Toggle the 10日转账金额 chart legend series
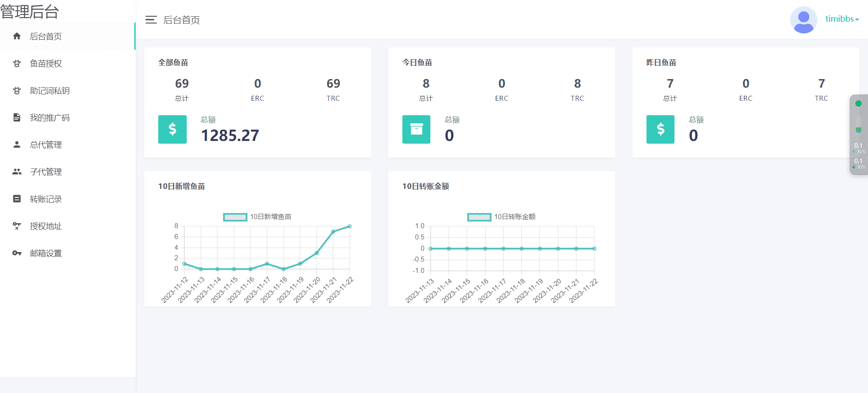The height and width of the screenshot is (393, 868). click(479, 217)
